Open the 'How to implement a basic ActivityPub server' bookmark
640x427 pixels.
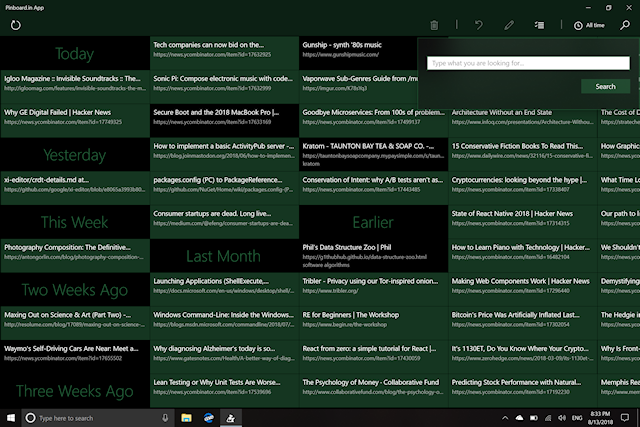click(x=224, y=155)
